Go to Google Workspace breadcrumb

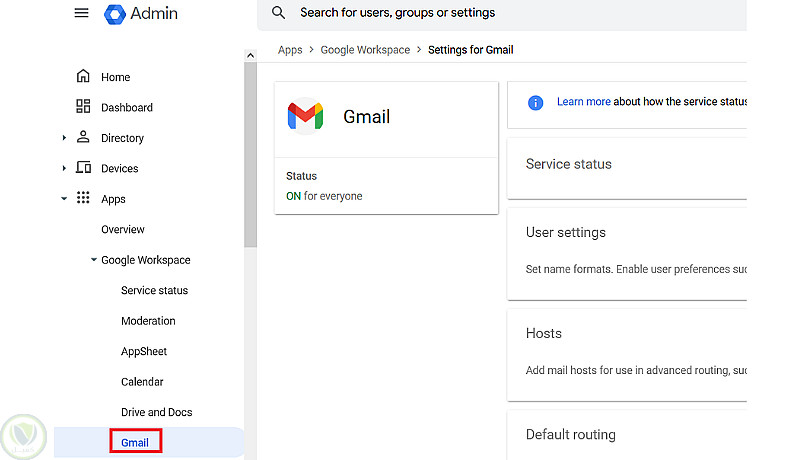tap(365, 50)
